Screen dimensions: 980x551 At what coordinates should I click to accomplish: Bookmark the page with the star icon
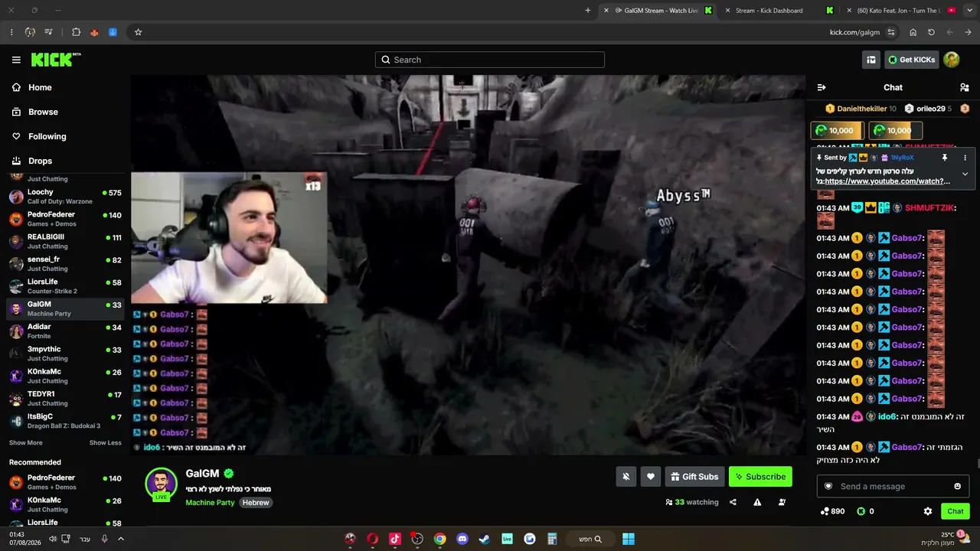click(x=138, y=32)
